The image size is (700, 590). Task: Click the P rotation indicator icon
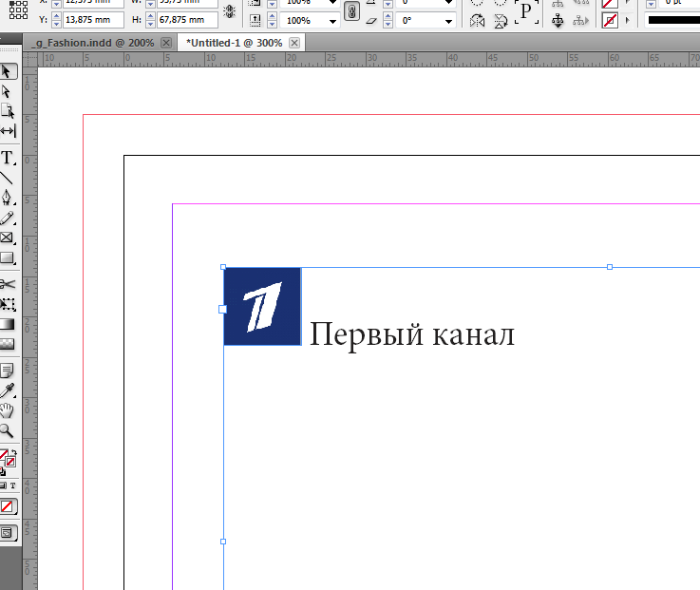(526, 11)
